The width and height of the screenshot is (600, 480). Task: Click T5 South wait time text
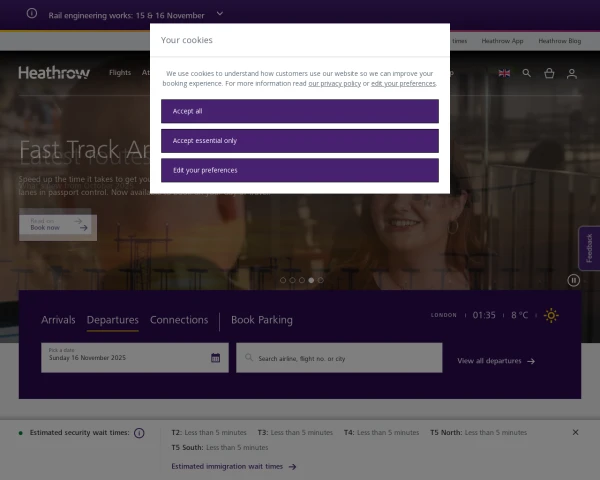pos(220,447)
